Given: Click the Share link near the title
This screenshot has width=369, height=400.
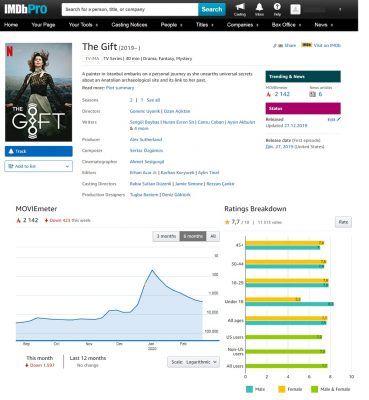Looking at the screenshot, I should (x=290, y=45).
